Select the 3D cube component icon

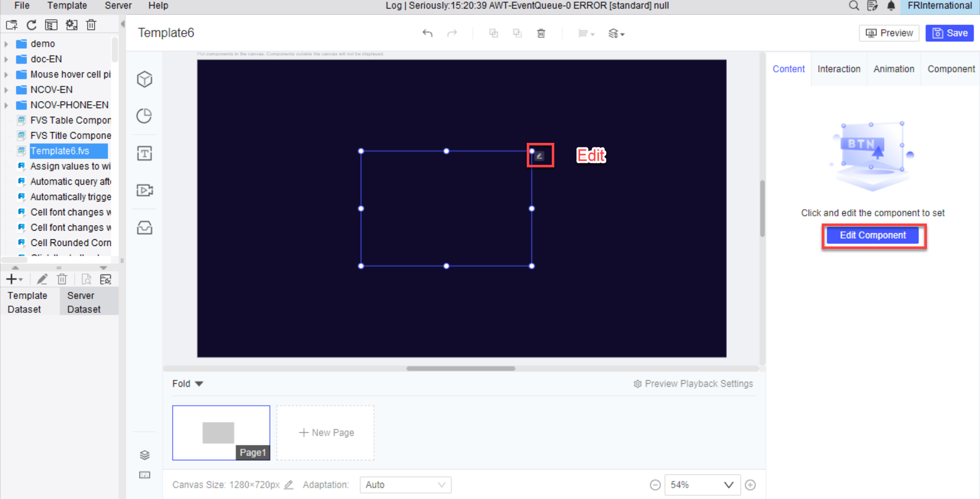click(x=144, y=79)
